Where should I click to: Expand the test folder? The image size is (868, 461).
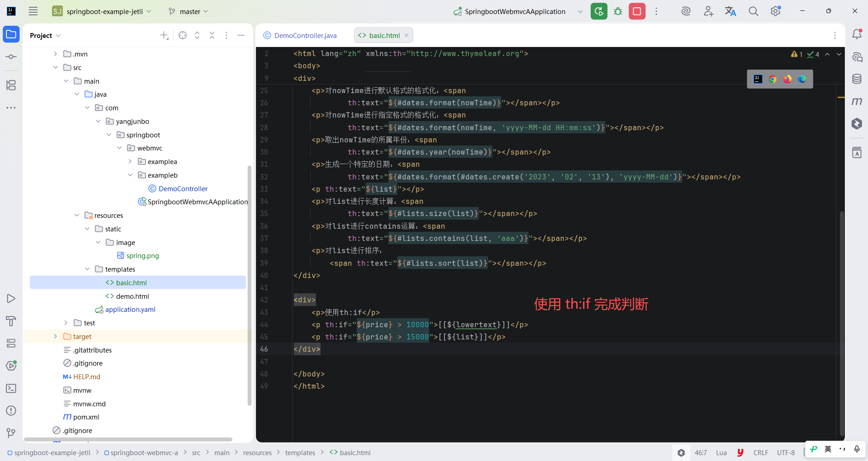[x=66, y=323]
